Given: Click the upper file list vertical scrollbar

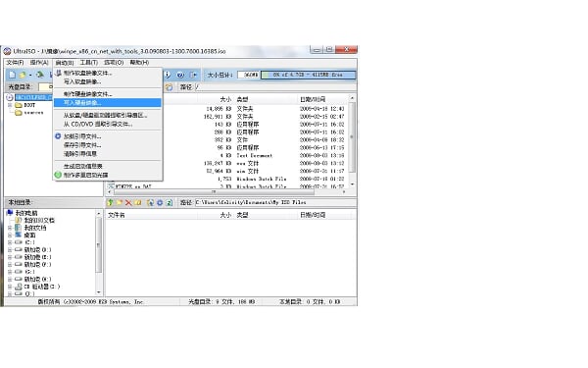Looking at the screenshot, I should 352,140.
